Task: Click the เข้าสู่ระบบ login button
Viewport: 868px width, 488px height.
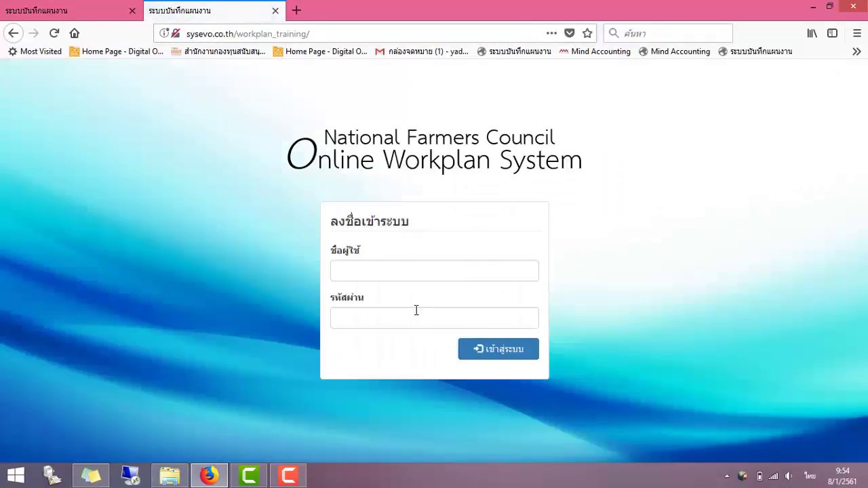Action: 498,349
